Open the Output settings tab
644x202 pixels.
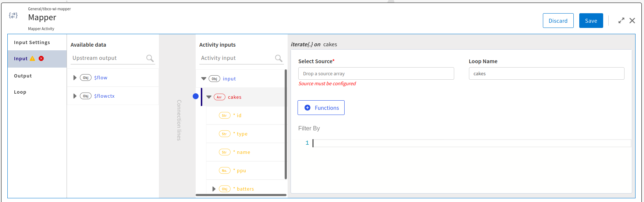[x=23, y=76]
